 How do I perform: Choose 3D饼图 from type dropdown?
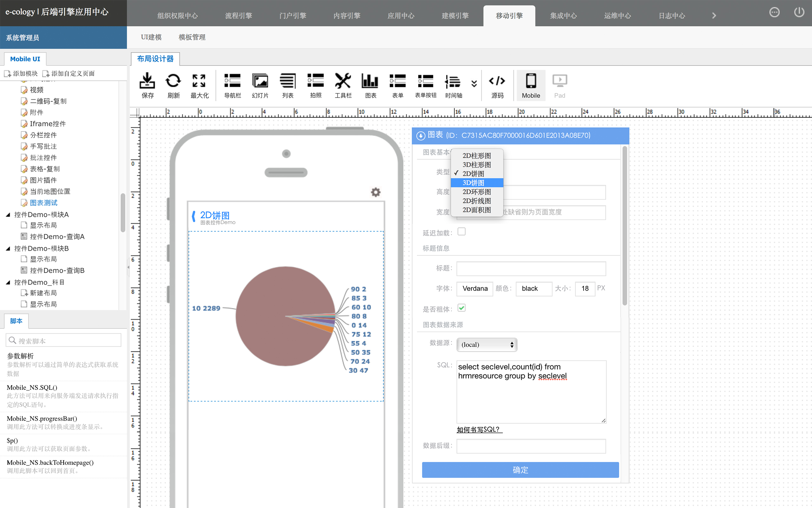pos(477,183)
